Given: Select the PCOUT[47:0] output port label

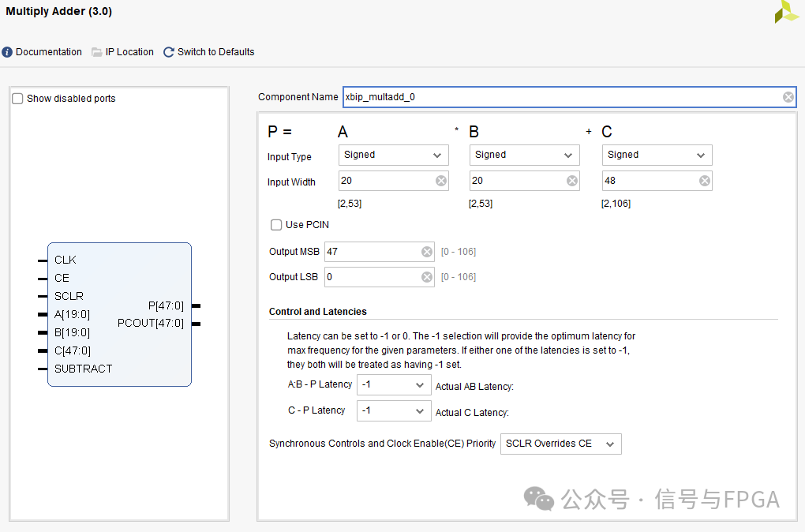Looking at the screenshot, I should coord(151,323).
